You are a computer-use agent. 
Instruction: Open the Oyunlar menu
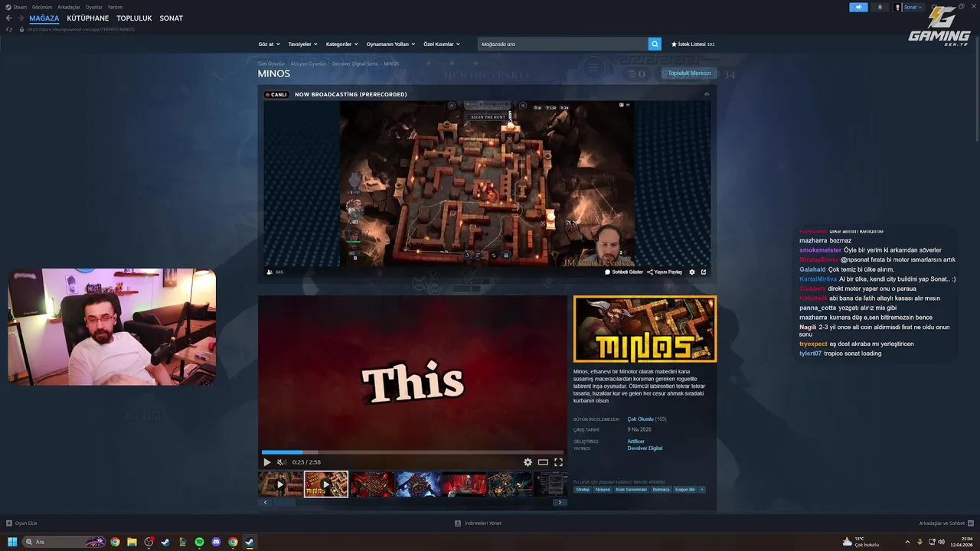tap(94, 7)
